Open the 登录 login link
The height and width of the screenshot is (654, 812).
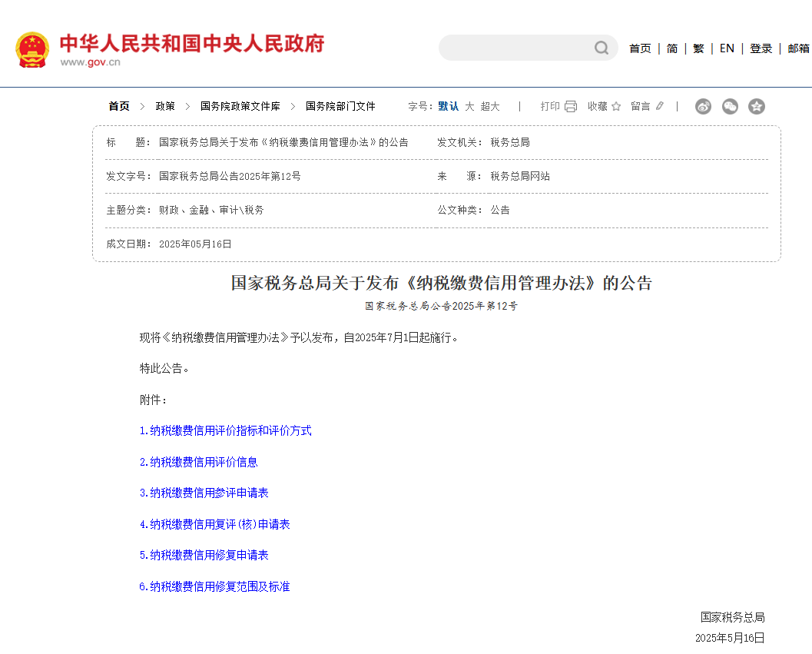tap(761, 48)
